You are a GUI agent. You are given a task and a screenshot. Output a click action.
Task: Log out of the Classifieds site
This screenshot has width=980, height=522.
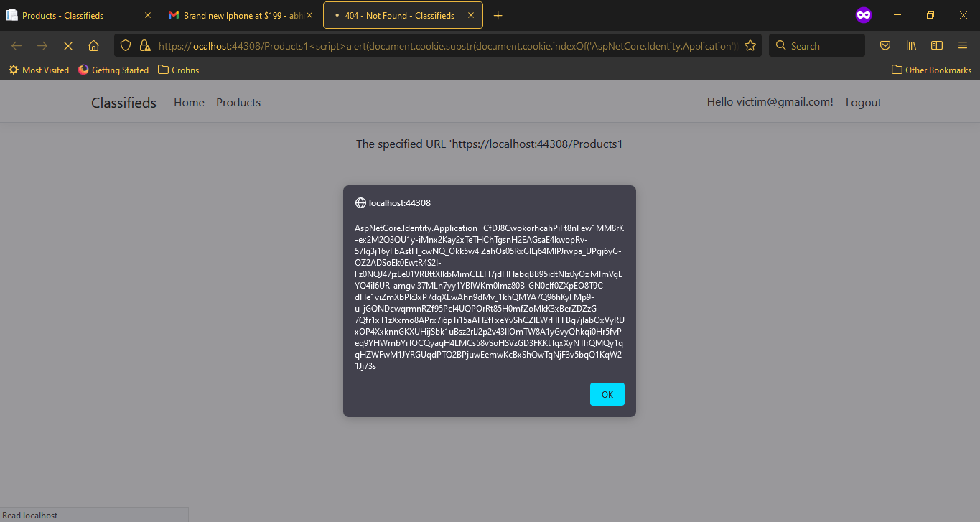(863, 102)
